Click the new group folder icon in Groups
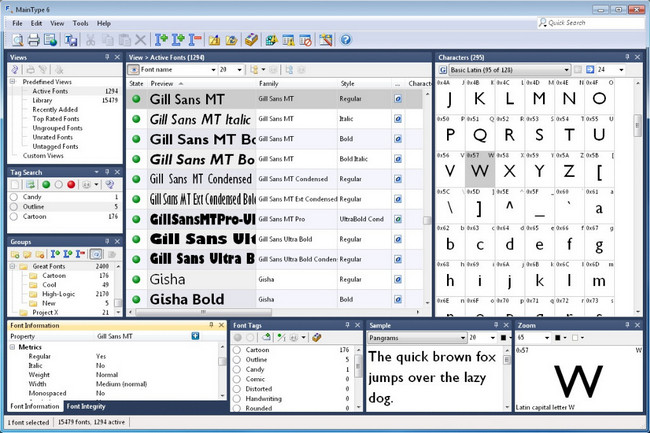The height and width of the screenshot is (433, 650). pos(15,254)
